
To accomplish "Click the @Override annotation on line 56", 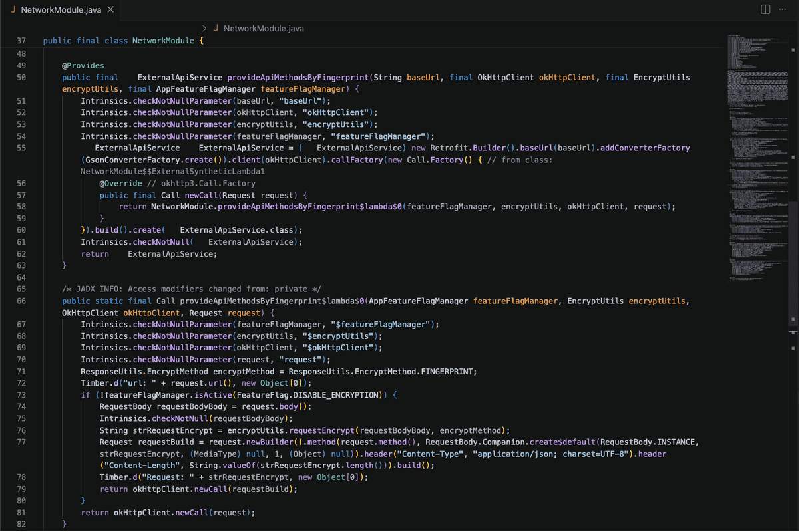I will 120,183.
